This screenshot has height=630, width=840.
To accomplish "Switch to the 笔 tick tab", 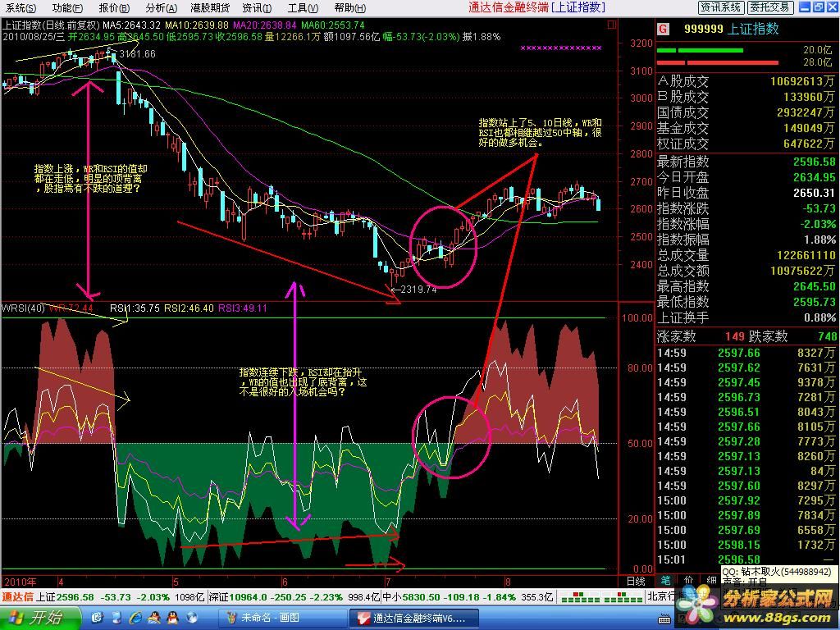I will point(664,581).
